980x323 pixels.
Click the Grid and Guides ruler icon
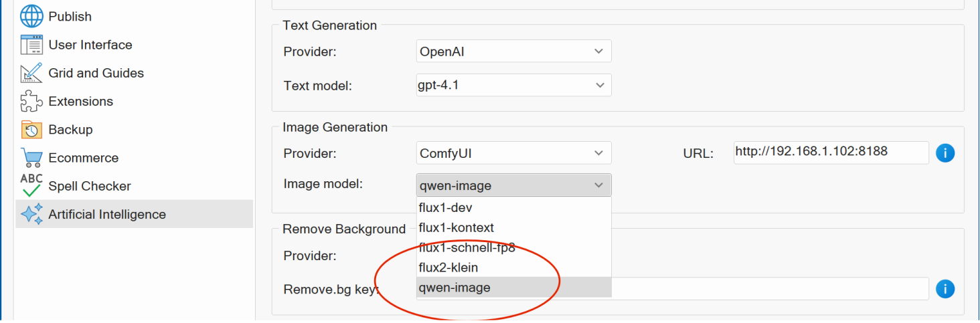[31, 73]
